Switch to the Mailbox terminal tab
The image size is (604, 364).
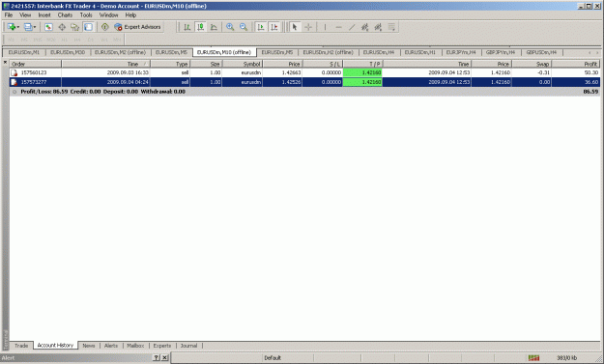[x=135, y=346]
